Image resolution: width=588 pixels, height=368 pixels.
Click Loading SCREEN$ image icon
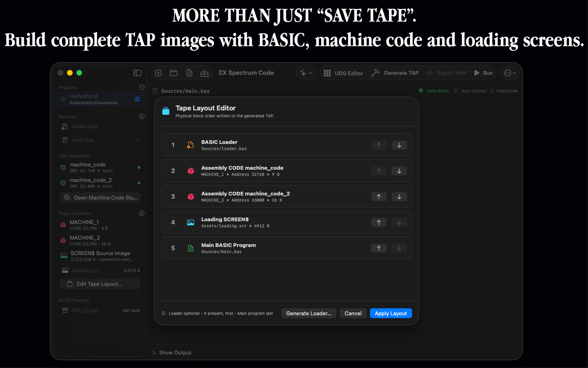tap(191, 222)
